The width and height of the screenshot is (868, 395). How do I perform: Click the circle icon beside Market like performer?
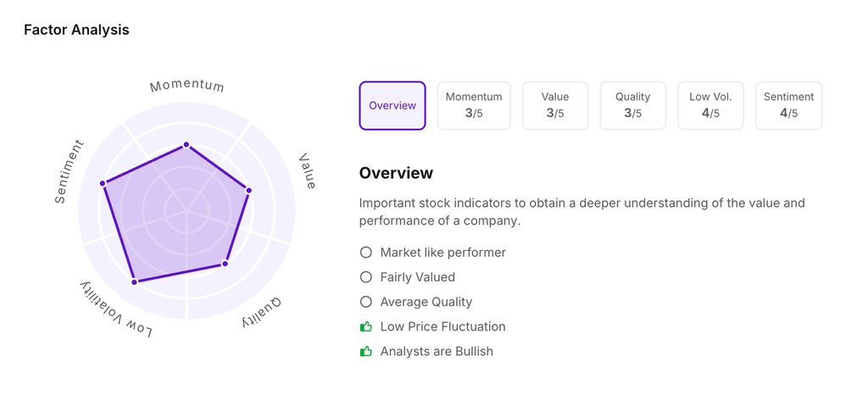(x=366, y=253)
